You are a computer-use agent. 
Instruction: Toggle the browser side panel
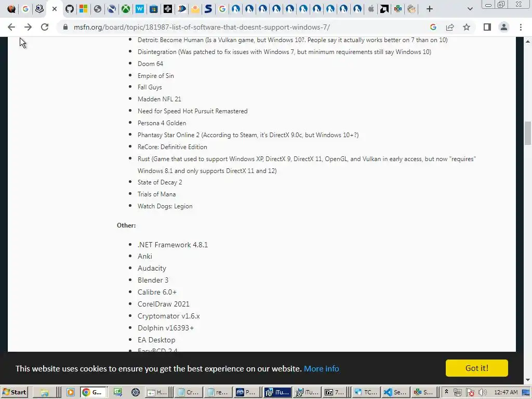tap(487, 27)
